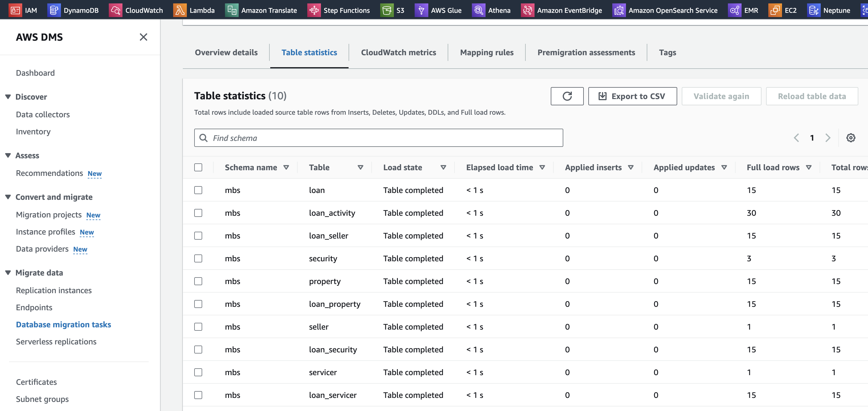
Task: Open the S3 service shortcut icon
Action: (x=386, y=11)
